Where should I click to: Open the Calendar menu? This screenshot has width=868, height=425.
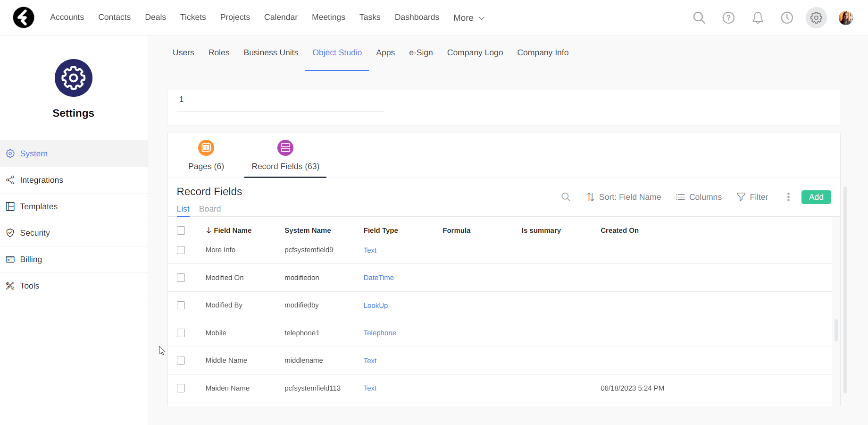click(x=281, y=17)
